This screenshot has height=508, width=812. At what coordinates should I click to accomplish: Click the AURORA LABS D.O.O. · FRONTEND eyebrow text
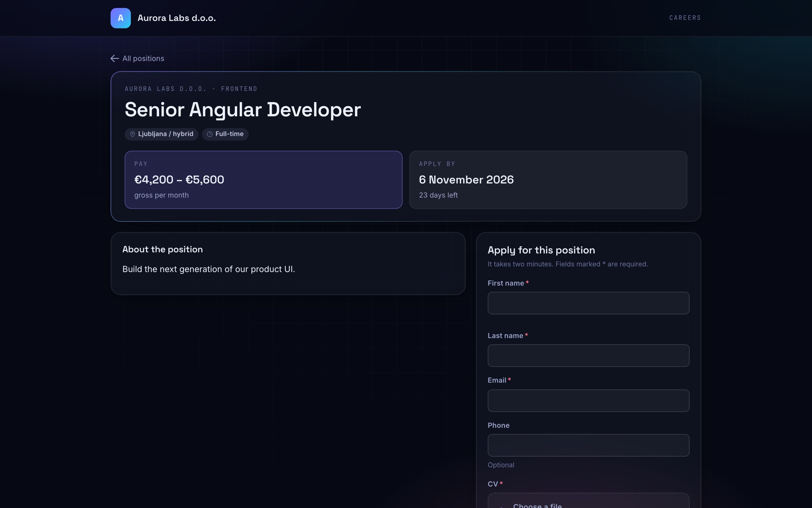pyautogui.click(x=191, y=89)
